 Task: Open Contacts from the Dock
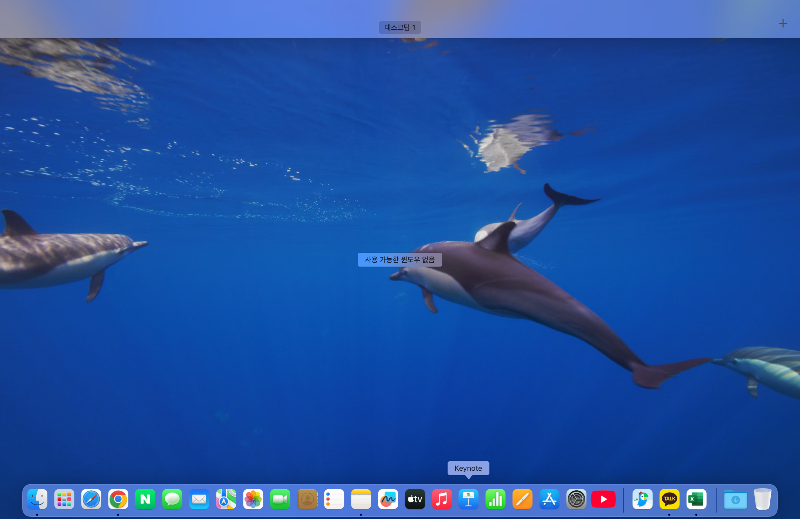pyautogui.click(x=307, y=499)
